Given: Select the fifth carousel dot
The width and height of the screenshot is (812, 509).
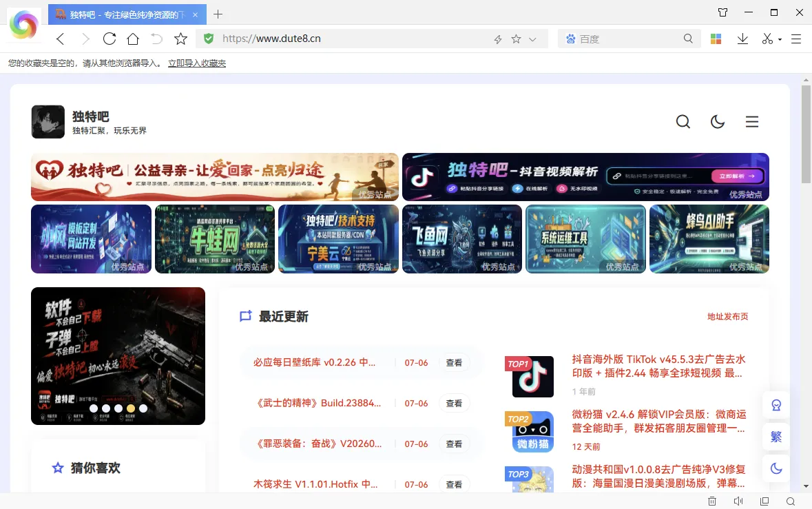Looking at the screenshot, I should (x=143, y=408).
